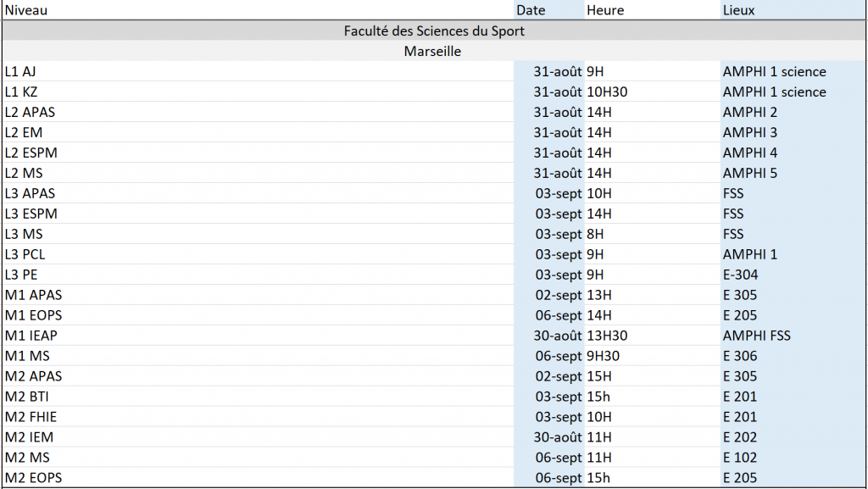Select the Lieux column header

(793, 10)
